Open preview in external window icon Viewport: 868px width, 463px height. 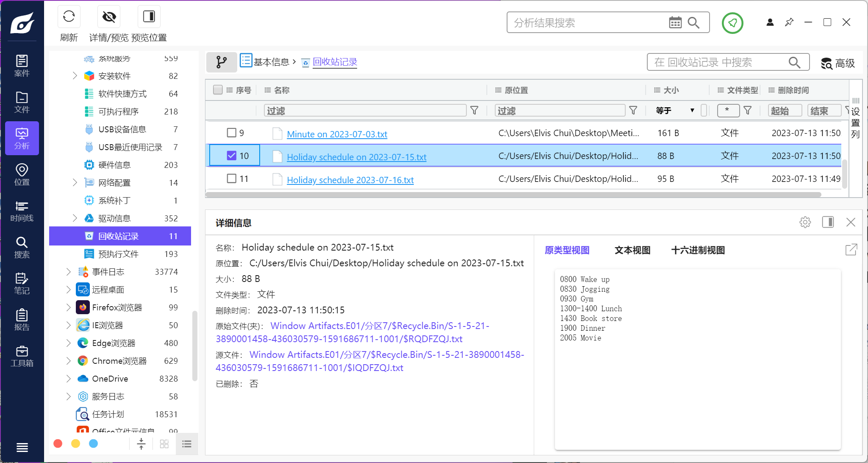click(x=851, y=250)
